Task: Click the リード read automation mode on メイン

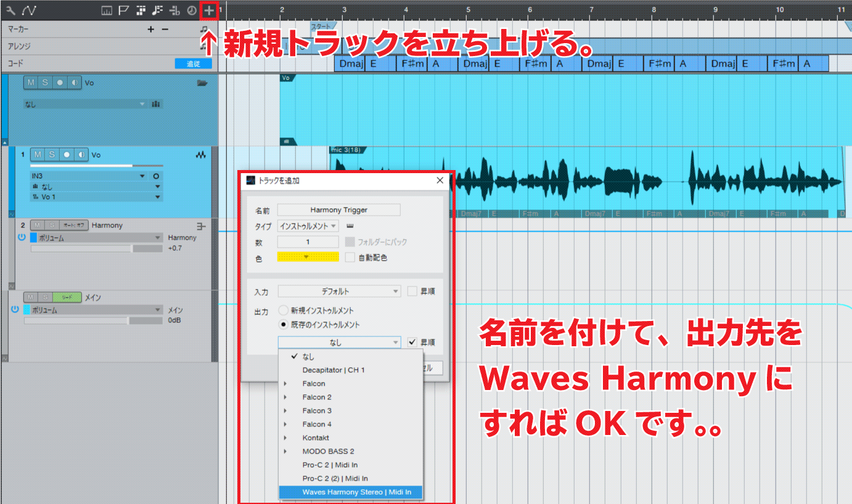Action: click(x=67, y=298)
